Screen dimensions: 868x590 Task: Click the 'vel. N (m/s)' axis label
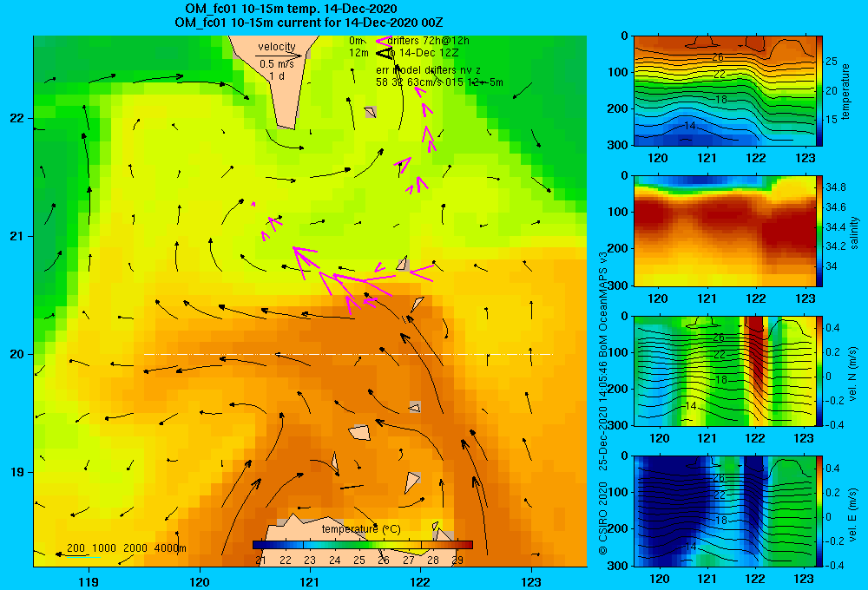point(852,374)
